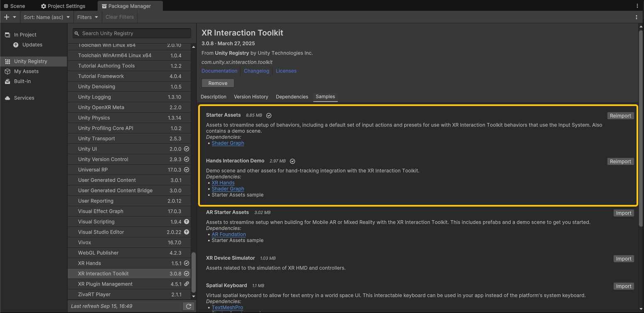Select the Vivox package
This screenshot has height=313, width=644.
pos(130,242)
